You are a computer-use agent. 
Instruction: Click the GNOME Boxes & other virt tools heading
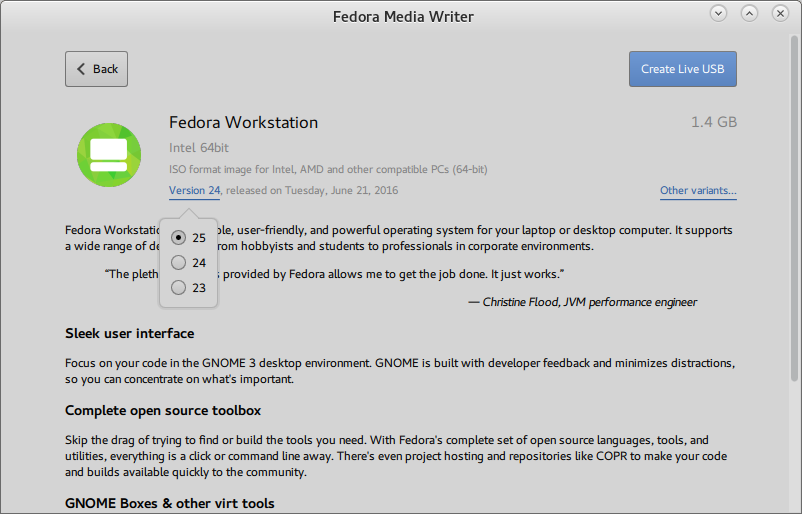pyautogui.click(x=169, y=503)
